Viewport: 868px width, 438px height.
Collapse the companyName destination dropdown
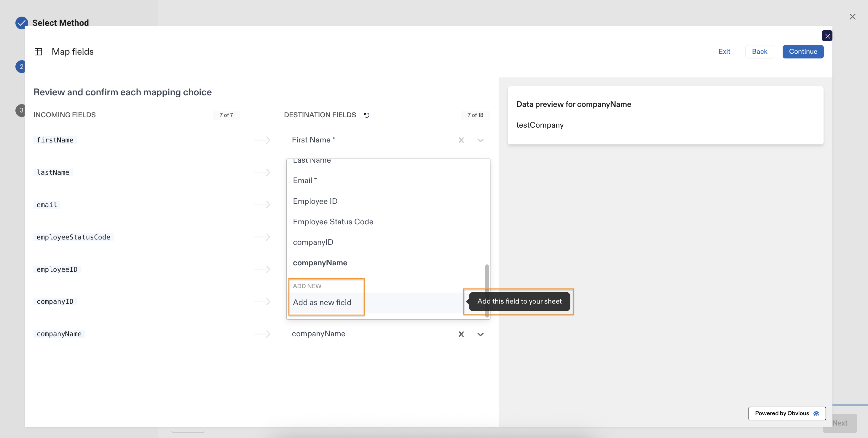point(480,334)
